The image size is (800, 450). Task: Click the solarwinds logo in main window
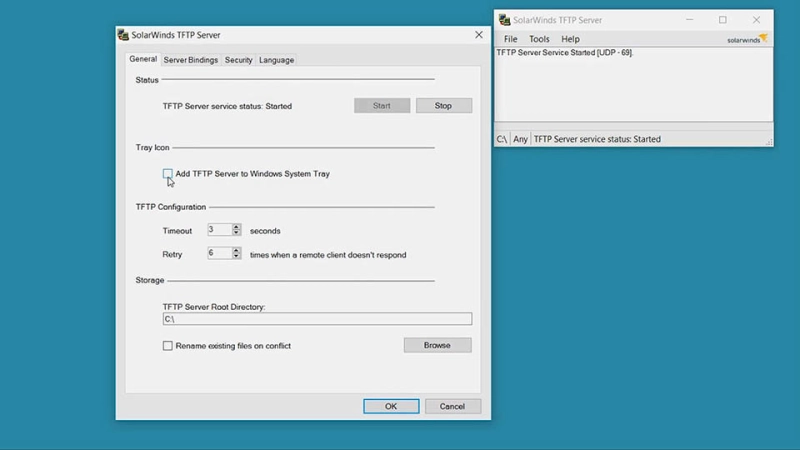pos(747,39)
